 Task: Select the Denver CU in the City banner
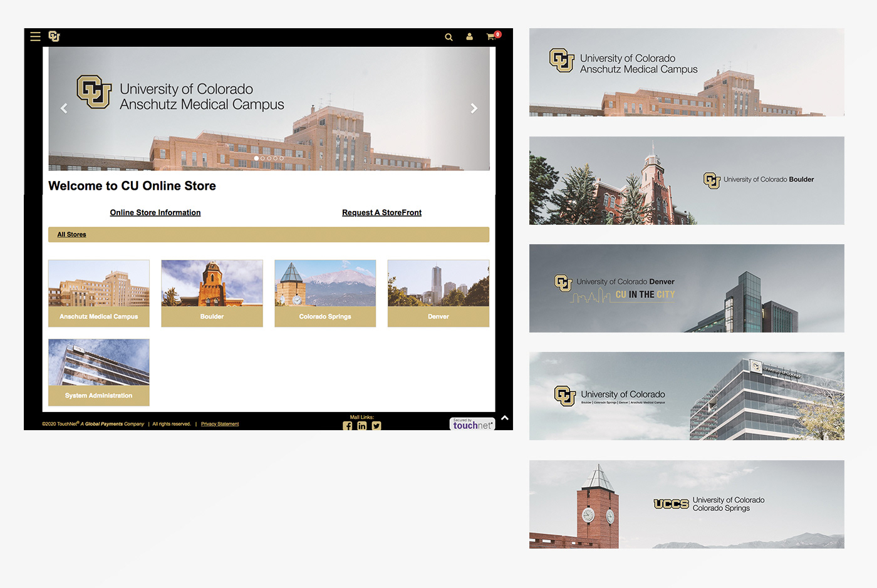[687, 288]
